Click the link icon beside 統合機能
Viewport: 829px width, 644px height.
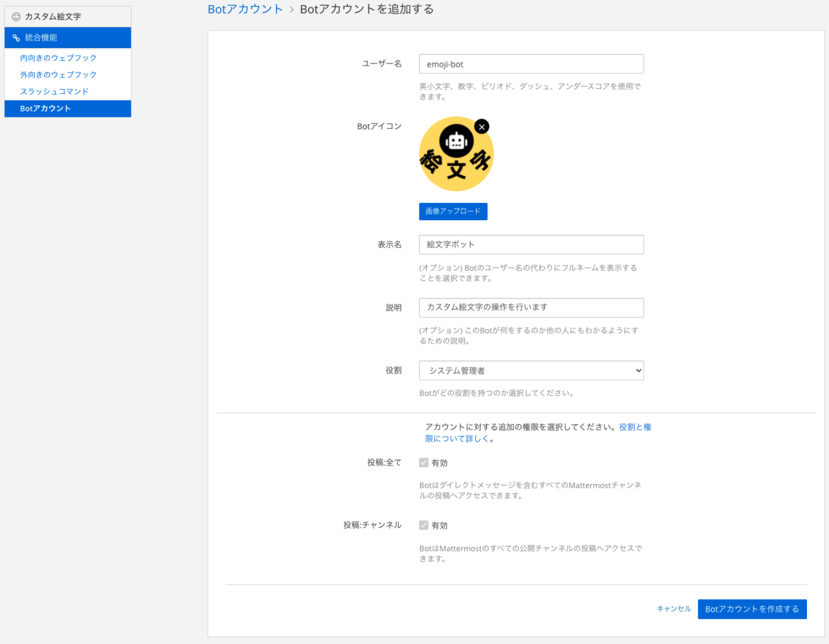coord(16,38)
